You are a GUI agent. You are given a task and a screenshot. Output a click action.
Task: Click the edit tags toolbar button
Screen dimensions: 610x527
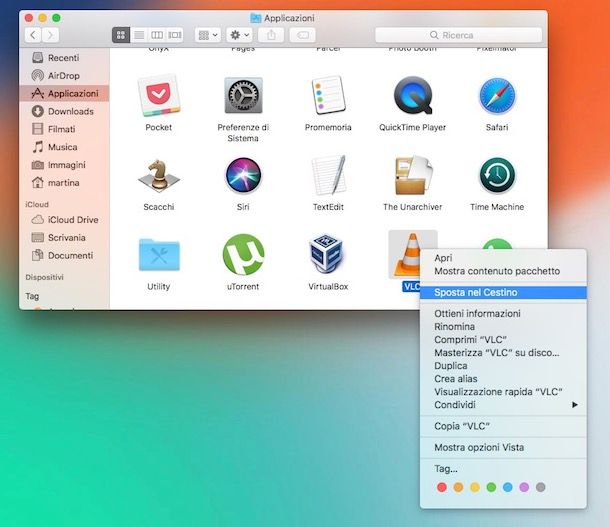(x=303, y=35)
